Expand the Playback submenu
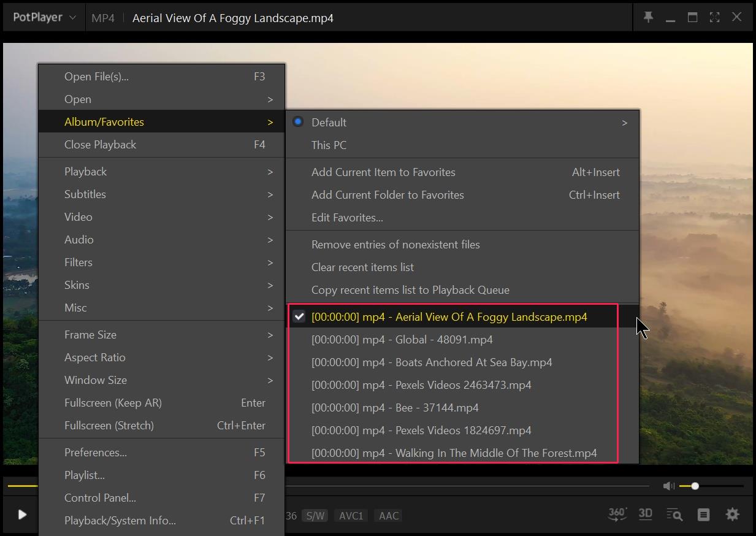 85,171
